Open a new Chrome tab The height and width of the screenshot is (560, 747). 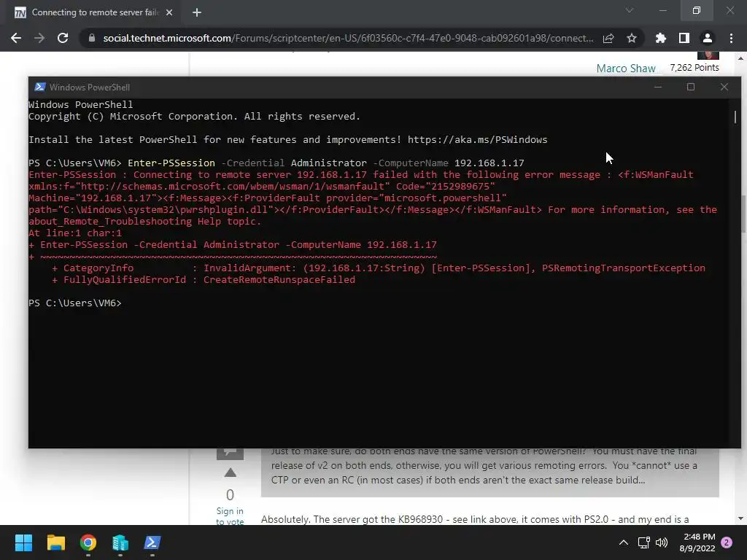197,12
